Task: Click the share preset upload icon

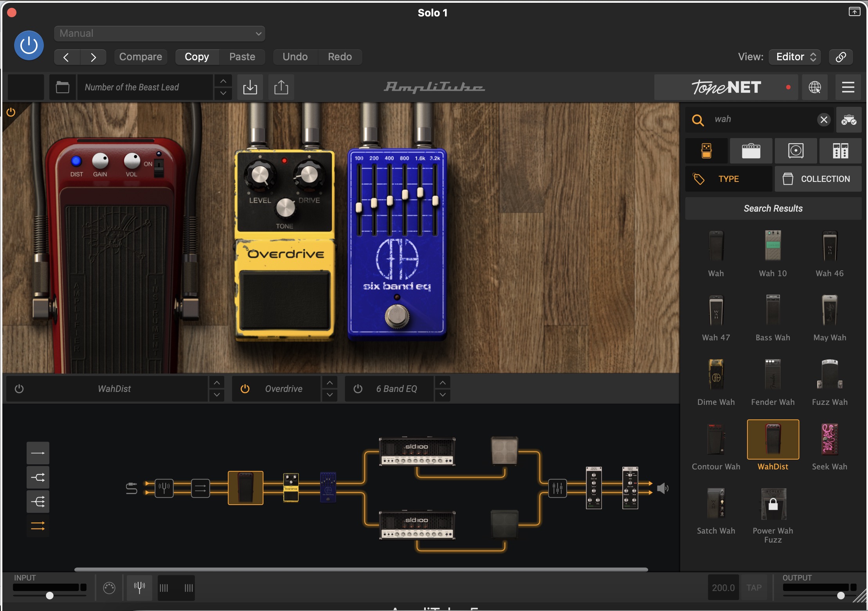Action: coord(281,87)
